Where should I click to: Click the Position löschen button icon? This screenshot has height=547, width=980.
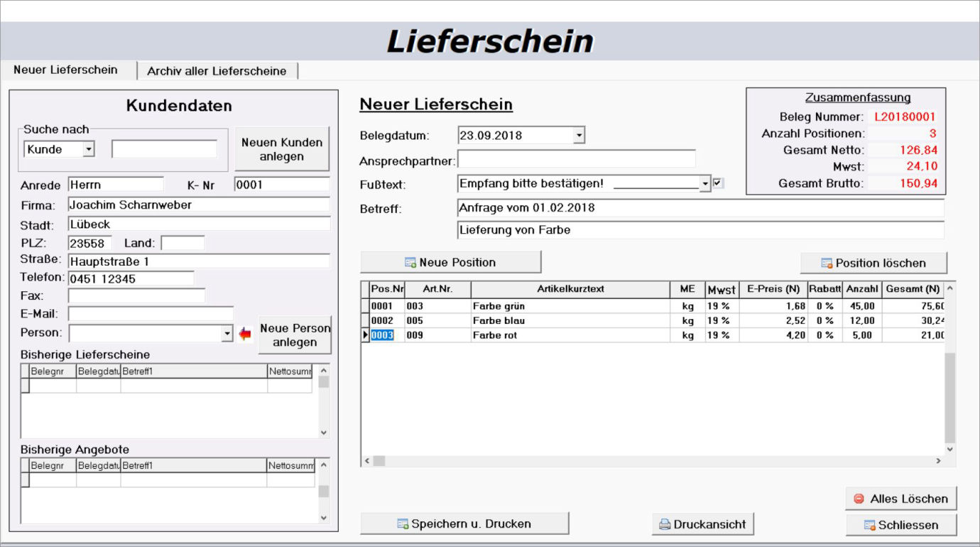tap(827, 264)
